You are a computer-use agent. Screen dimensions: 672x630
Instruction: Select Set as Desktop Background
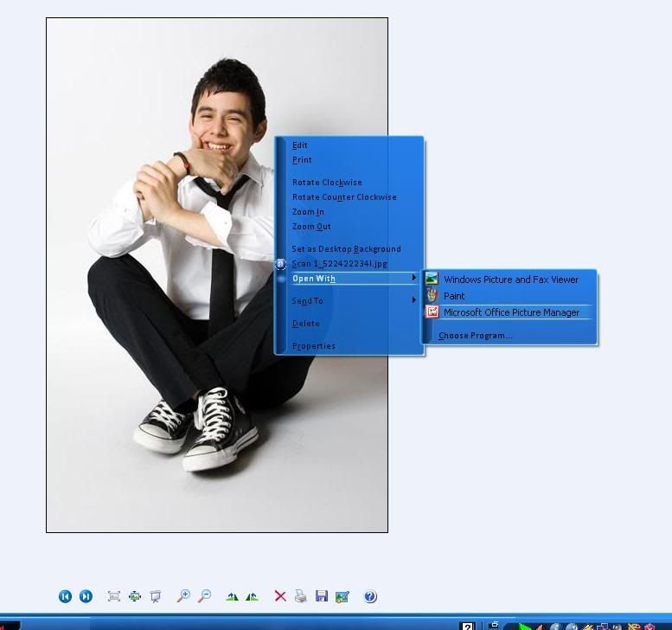(346, 249)
